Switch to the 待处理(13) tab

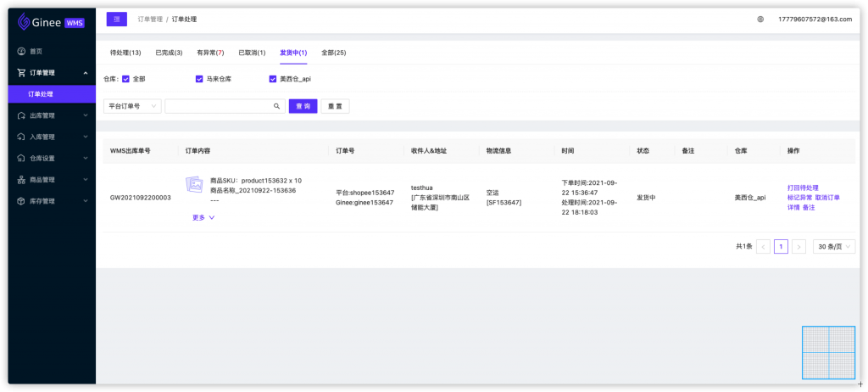[x=125, y=53]
